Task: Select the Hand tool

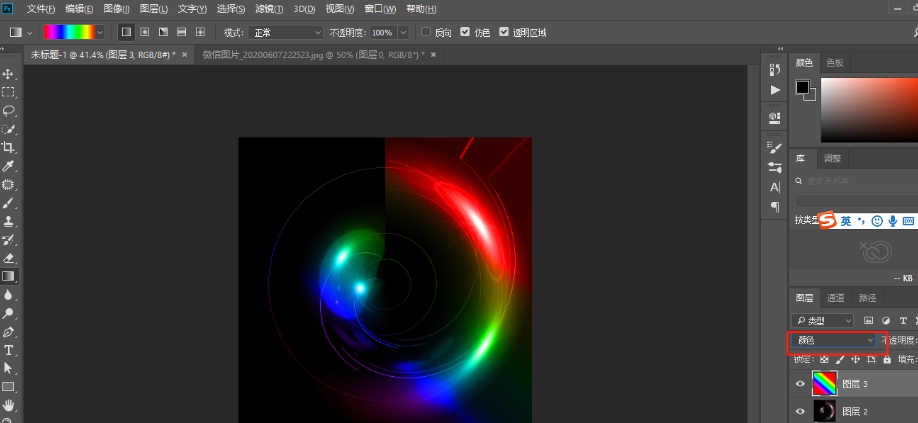Action: (x=9, y=405)
